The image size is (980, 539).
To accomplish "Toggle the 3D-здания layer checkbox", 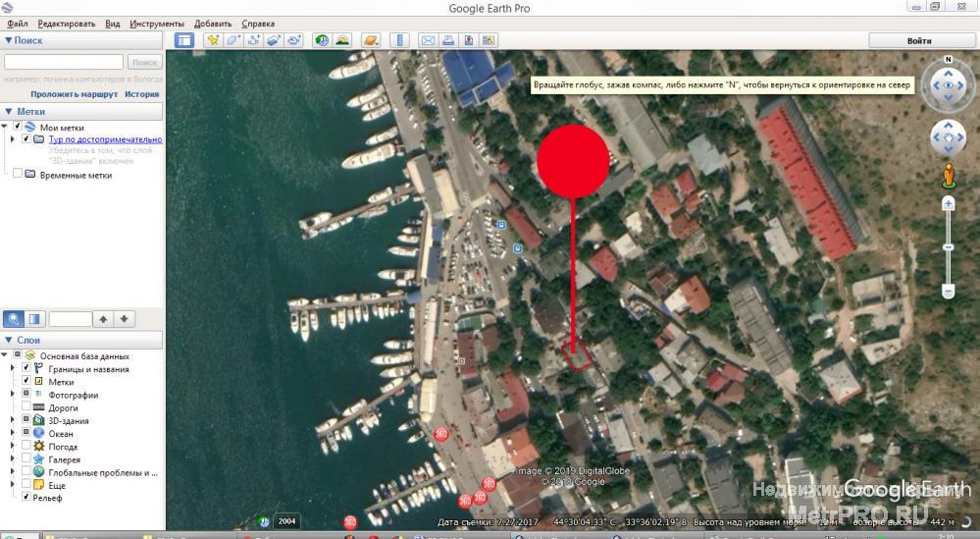I will [x=26, y=419].
